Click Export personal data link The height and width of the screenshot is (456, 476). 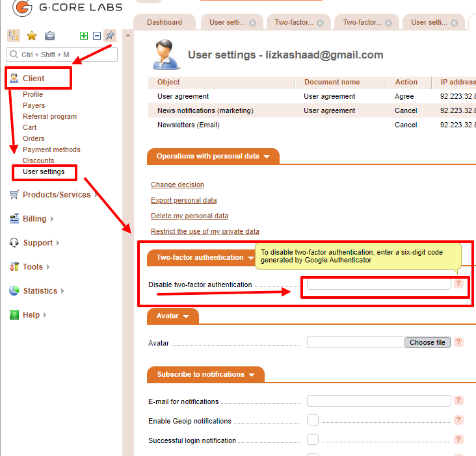[x=183, y=201]
